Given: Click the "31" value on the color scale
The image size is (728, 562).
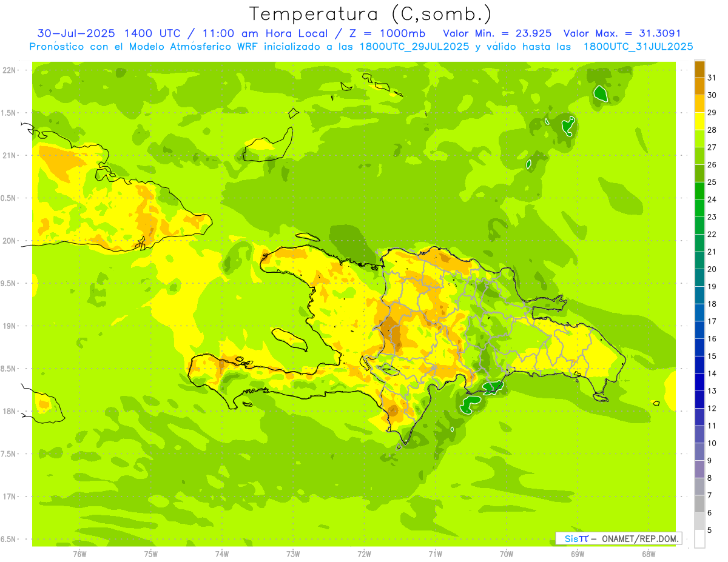Looking at the screenshot, I should 712,78.
